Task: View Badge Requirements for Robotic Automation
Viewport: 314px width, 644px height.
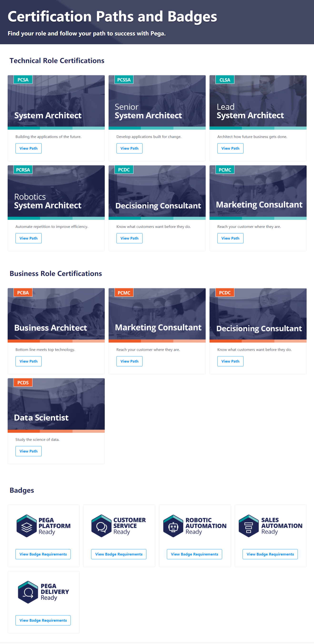Action: pyautogui.click(x=194, y=554)
